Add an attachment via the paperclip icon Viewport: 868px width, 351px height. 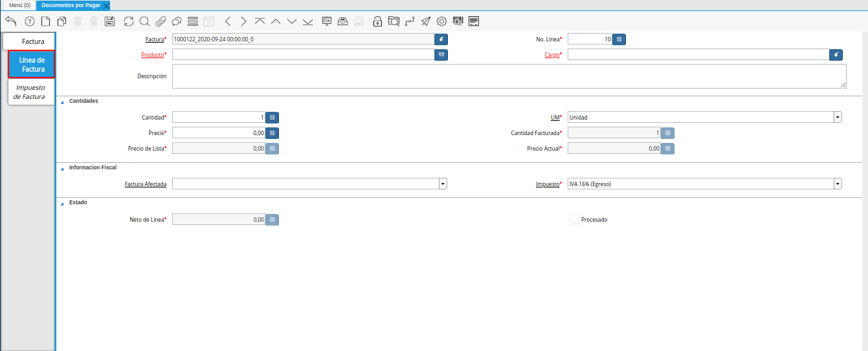(x=161, y=21)
